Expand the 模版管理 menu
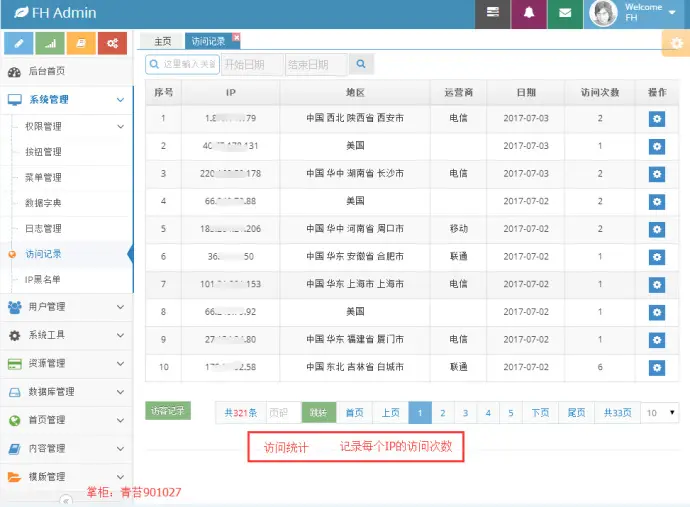This screenshot has width=690, height=507. pos(66,477)
